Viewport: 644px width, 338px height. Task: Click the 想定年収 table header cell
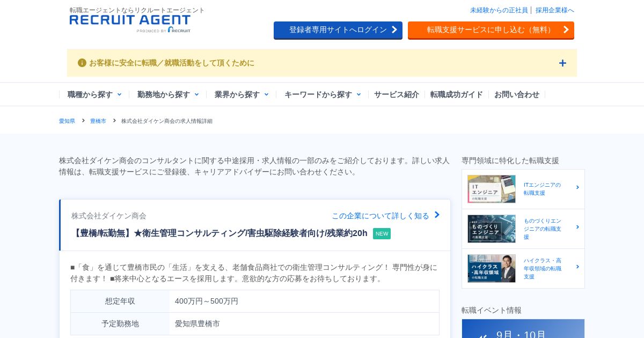click(120, 302)
